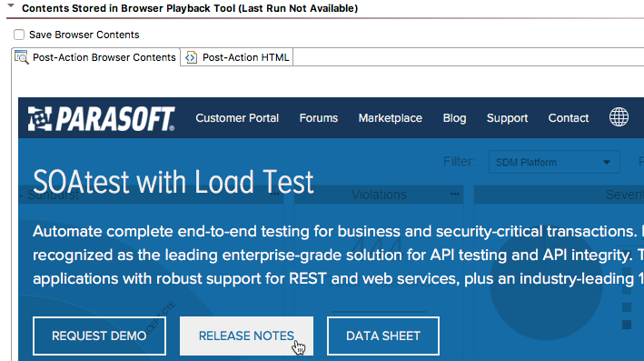The image size is (644, 361).
Task: Open the Support menu item
Action: pyautogui.click(x=507, y=118)
